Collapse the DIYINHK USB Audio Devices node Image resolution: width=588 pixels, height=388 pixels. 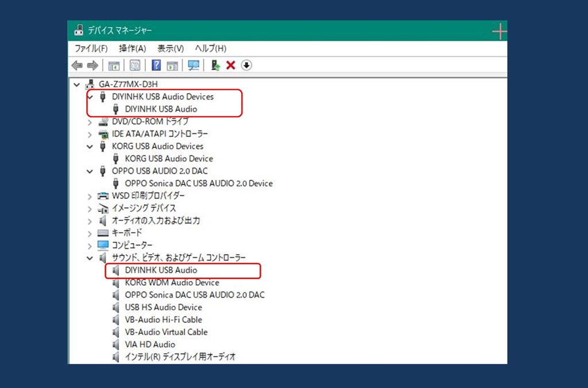[x=90, y=97]
